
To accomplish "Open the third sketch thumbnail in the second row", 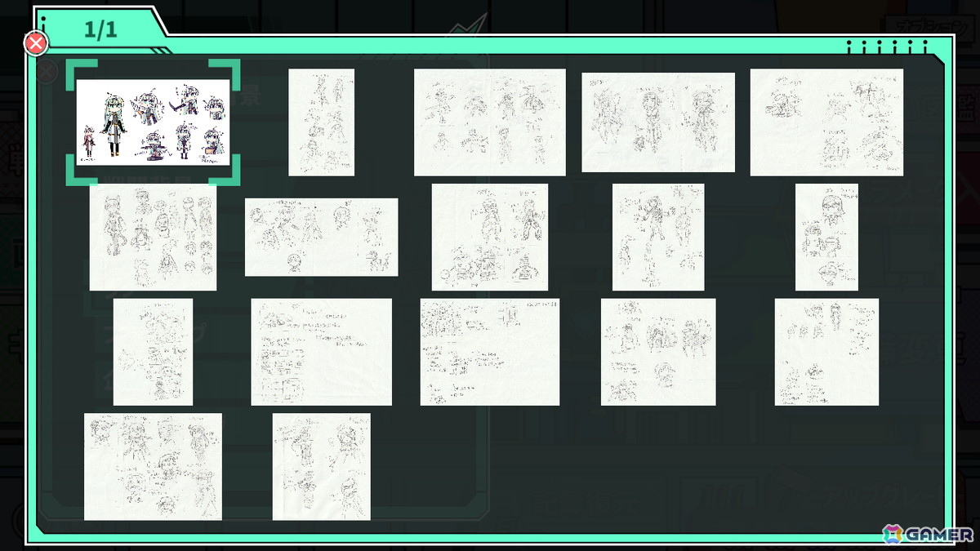I will [x=490, y=237].
